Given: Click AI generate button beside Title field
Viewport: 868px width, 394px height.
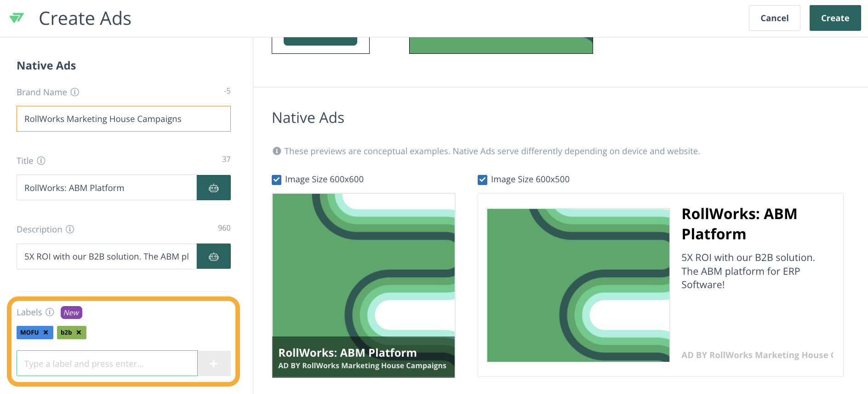Looking at the screenshot, I should point(214,188).
